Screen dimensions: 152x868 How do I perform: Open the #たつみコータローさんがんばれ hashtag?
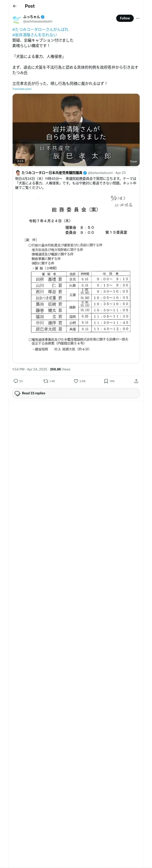41,29
